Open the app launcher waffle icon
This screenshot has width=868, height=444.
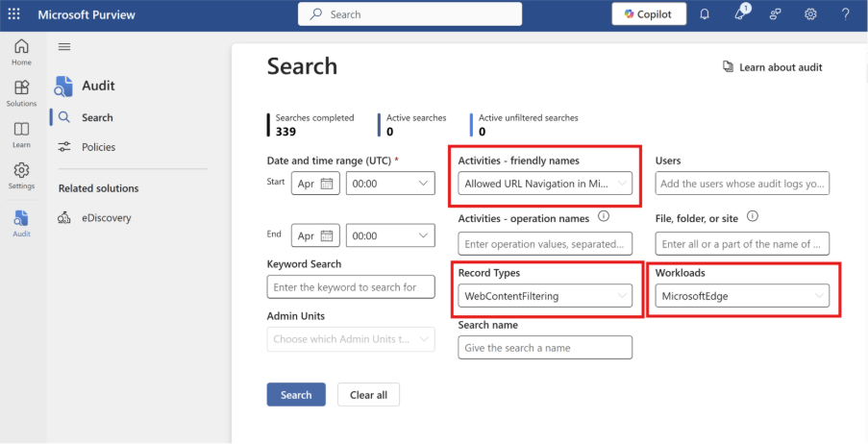pos(13,14)
